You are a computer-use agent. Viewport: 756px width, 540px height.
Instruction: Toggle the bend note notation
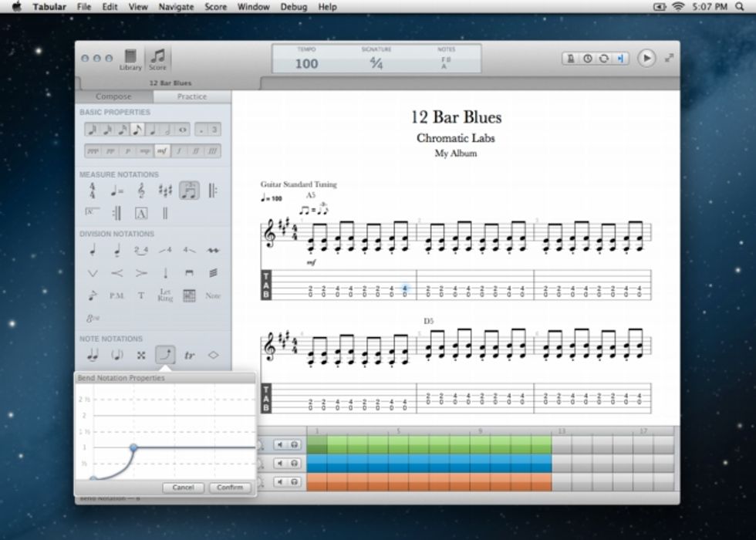(165, 355)
